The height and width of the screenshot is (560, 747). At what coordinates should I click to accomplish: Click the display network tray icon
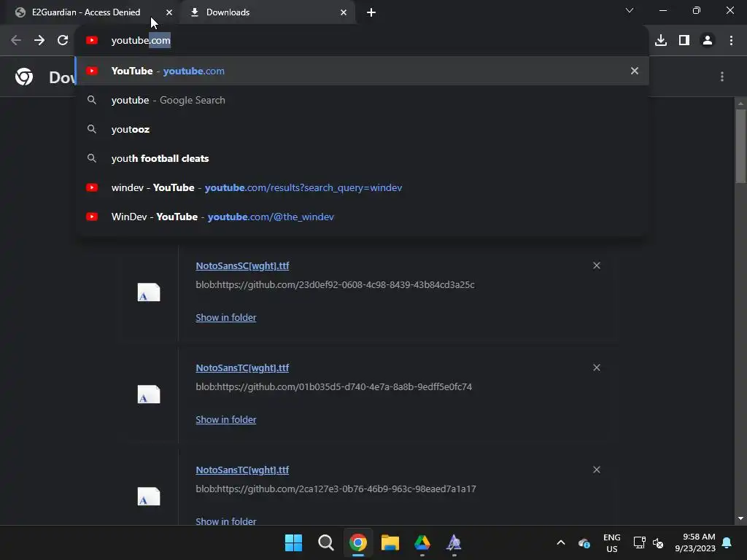(x=639, y=542)
